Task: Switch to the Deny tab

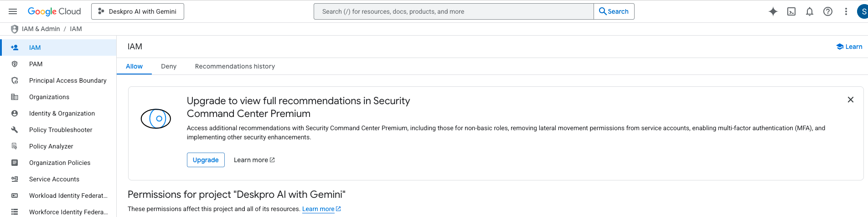Action: 169,66
